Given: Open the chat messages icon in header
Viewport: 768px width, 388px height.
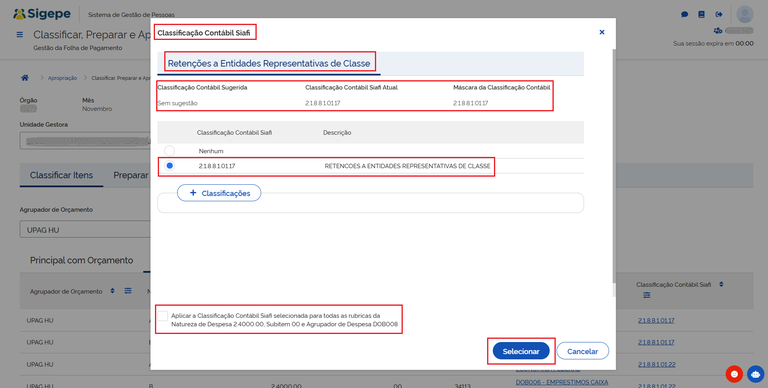Looking at the screenshot, I should click(685, 15).
